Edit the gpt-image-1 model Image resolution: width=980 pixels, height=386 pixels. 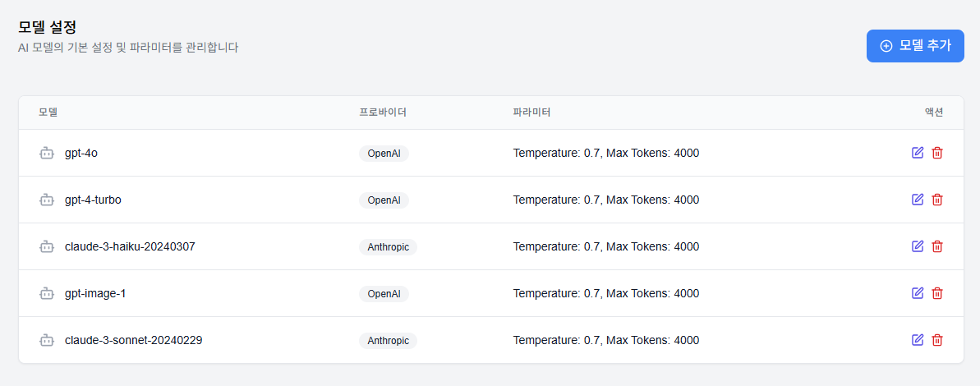click(918, 293)
